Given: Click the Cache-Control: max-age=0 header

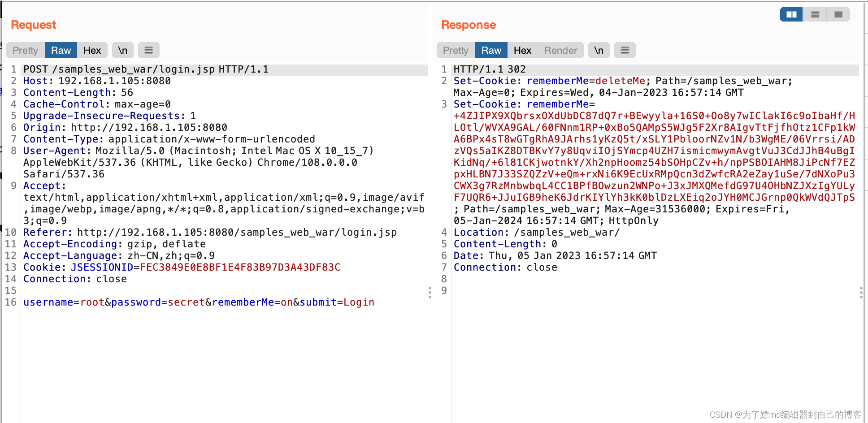Looking at the screenshot, I should coord(97,104).
